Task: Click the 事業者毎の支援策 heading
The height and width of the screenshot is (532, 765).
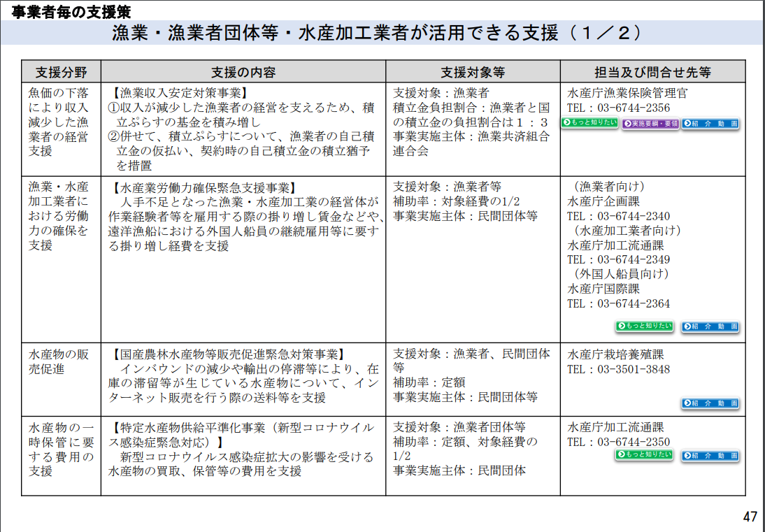Action: tap(71, 12)
